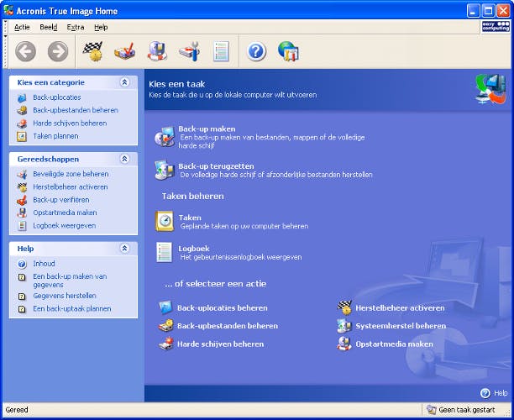
Task: Click the icon beside Logboek weergeven in sidebar
Action: pos(22,226)
